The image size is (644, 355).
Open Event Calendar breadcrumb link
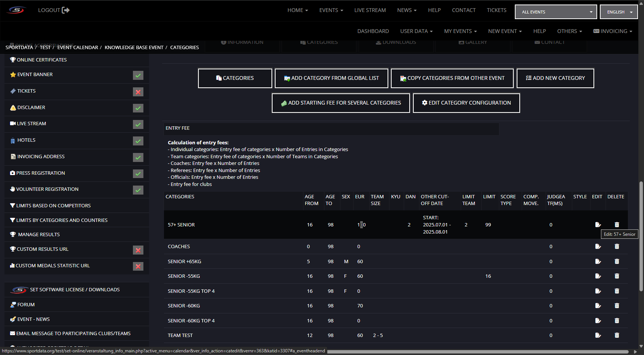(78, 47)
